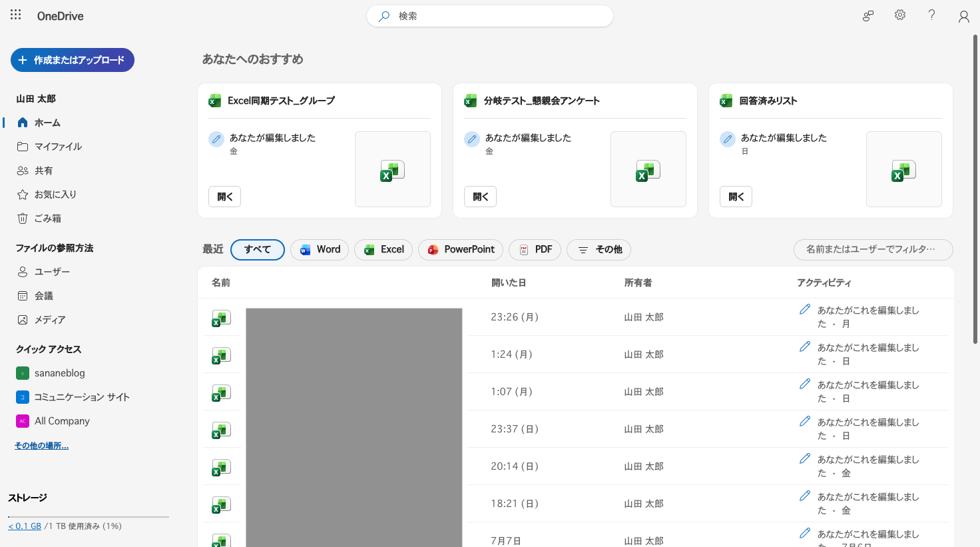Image resolution: width=980 pixels, height=547 pixels.
Task: Click アクティビティ column header
Action: (824, 283)
